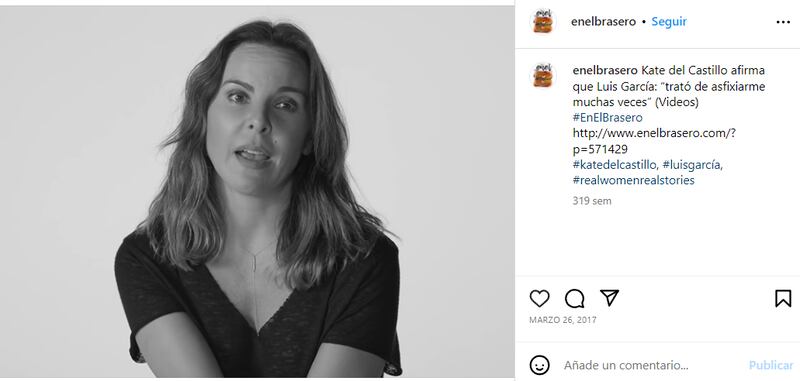Open the #katedelcastillo hashtag
The height and width of the screenshot is (381, 800).
pos(615,165)
